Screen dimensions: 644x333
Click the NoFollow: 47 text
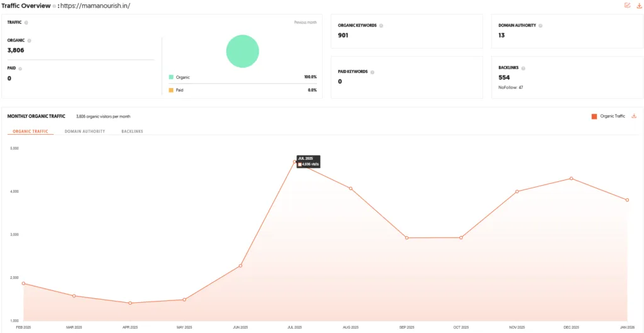click(x=511, y=87)
